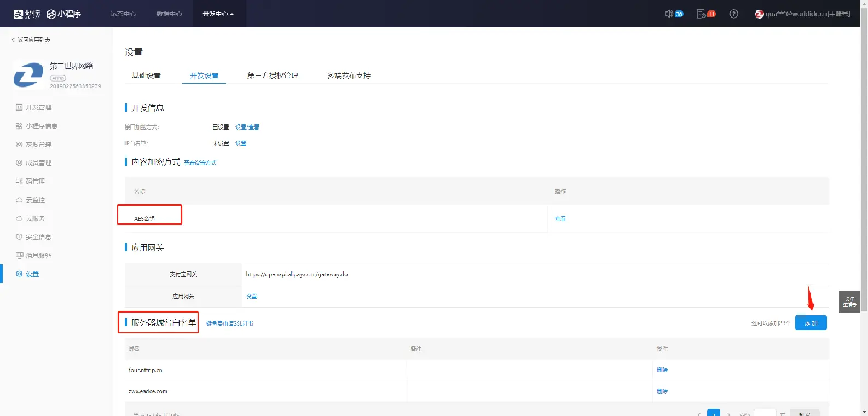Screen dimensions: 868x416
Task: Click the help question mark icon
Action: pyautogui.click(x=734, y=14)
